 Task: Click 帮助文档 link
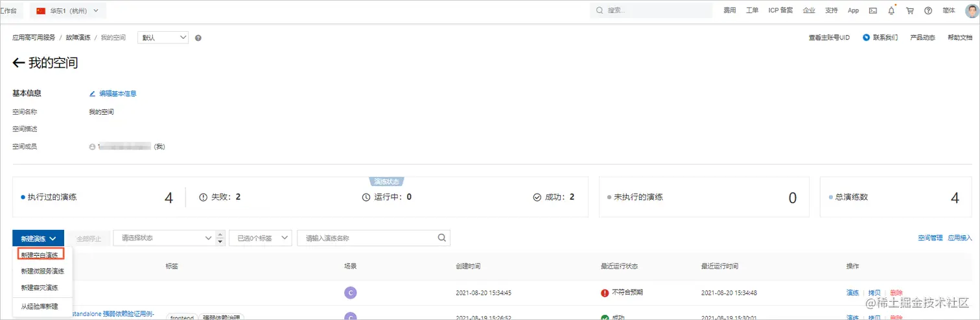(x=960, y=38)
